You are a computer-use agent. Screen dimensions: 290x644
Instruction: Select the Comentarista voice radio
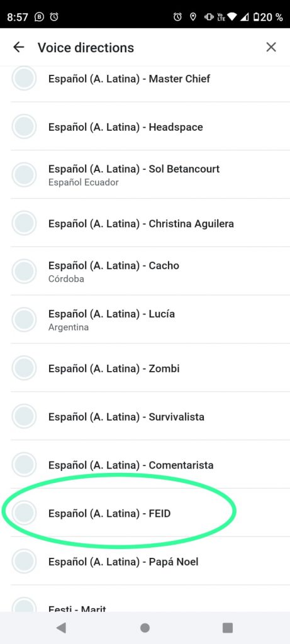click(x=25, y=465)
